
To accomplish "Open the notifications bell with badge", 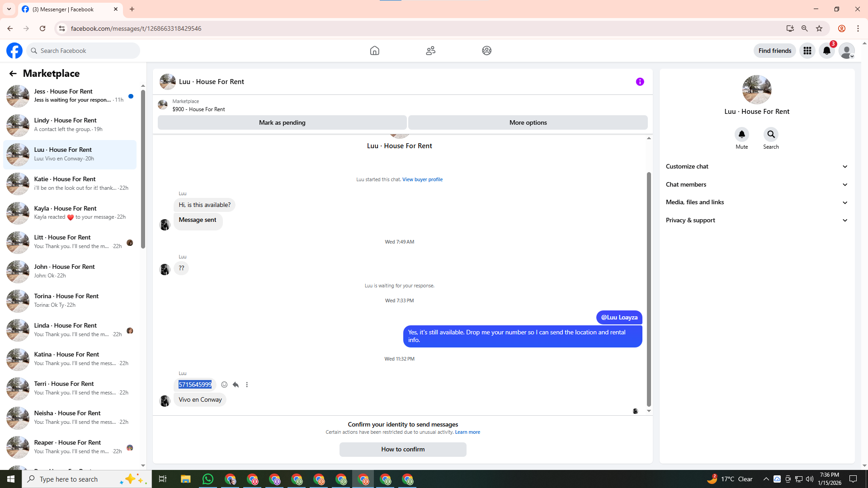I will (827, 51).
